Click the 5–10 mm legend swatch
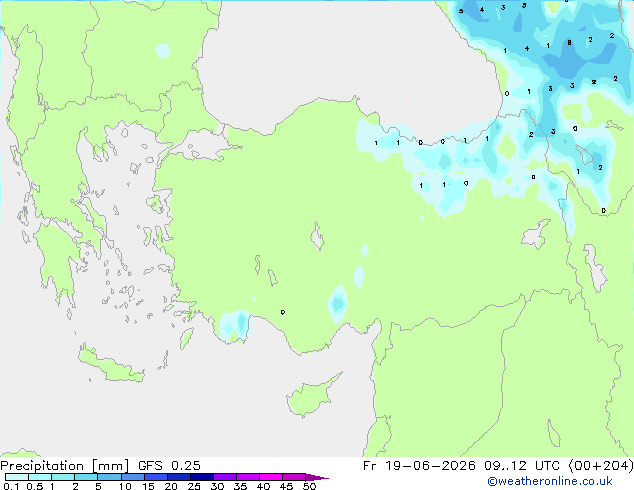Image resolution: width=634 pixels, height=490 pixels. tap(109, 477)
